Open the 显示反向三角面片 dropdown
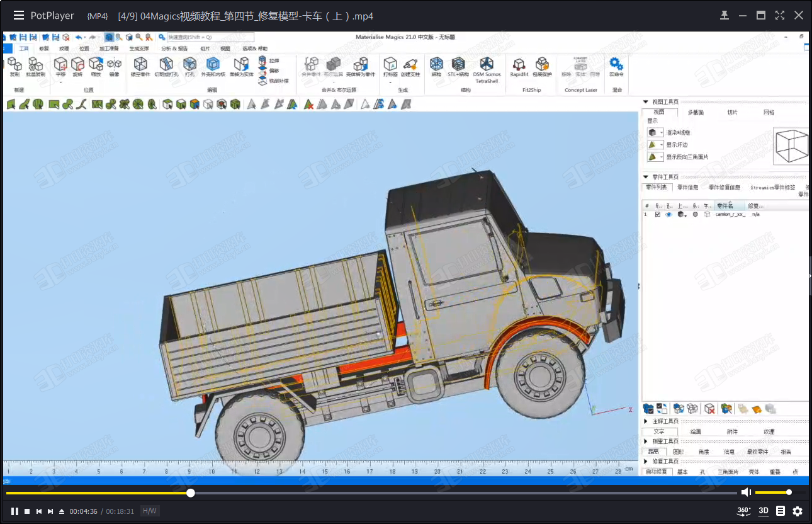812x524 pixels. (x=662, y=157)
